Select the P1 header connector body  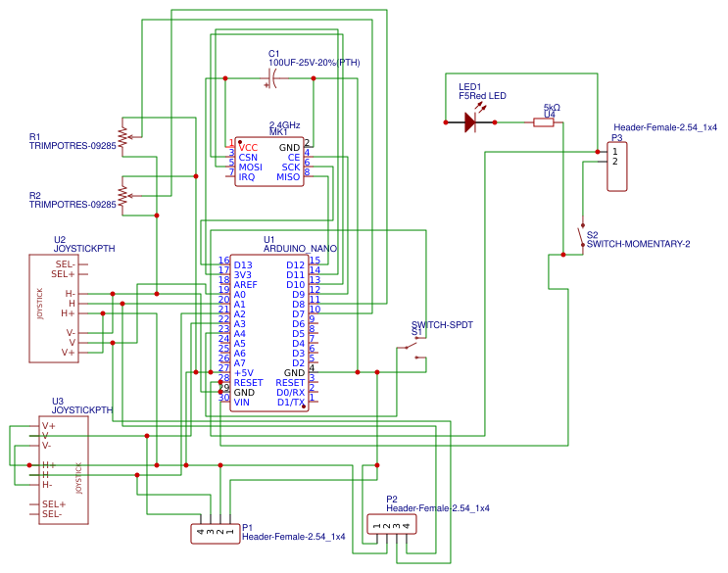pyautogui.click(x=216, y=534)
